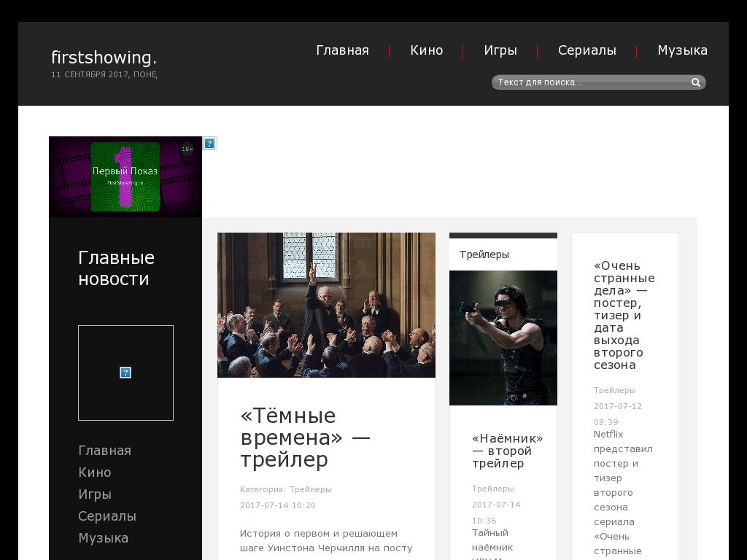Open the «Тёмные времена» — трейлер headline

point(305,437)
